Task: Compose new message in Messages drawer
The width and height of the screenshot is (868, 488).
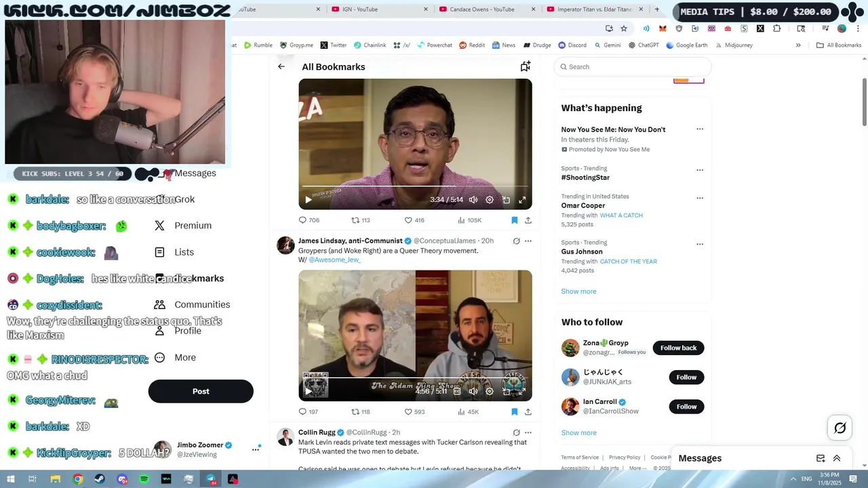Action: (821, 458)
